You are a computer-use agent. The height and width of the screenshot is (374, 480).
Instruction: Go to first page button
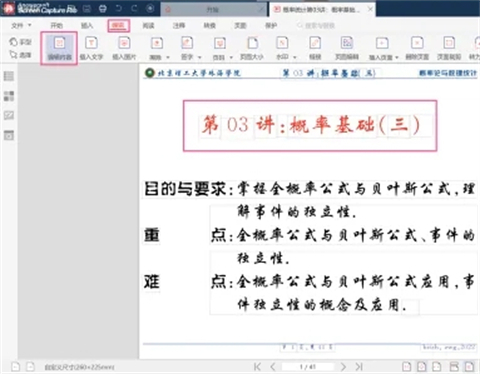(257, 367)
